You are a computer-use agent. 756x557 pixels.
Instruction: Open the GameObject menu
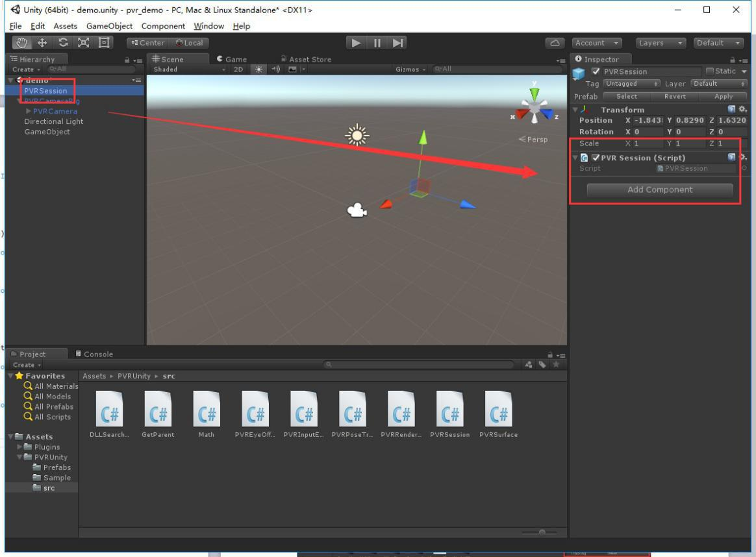(109, 26)
